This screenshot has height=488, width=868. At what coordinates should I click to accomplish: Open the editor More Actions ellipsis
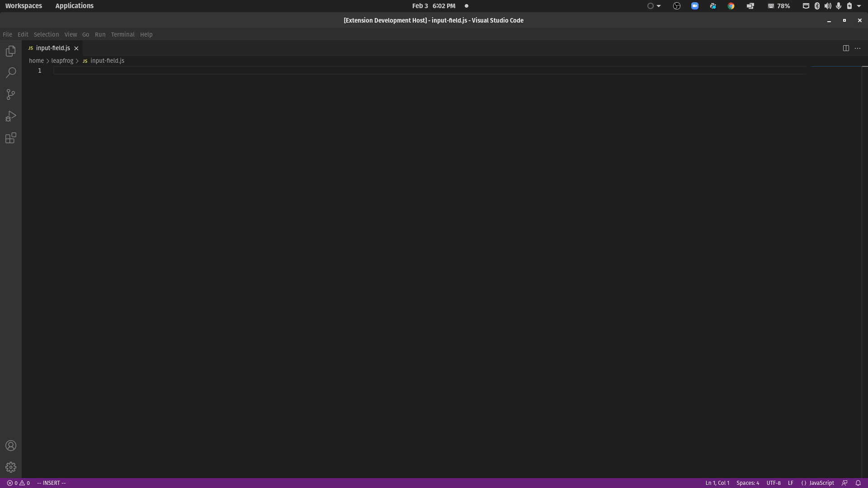pos(858,48)
